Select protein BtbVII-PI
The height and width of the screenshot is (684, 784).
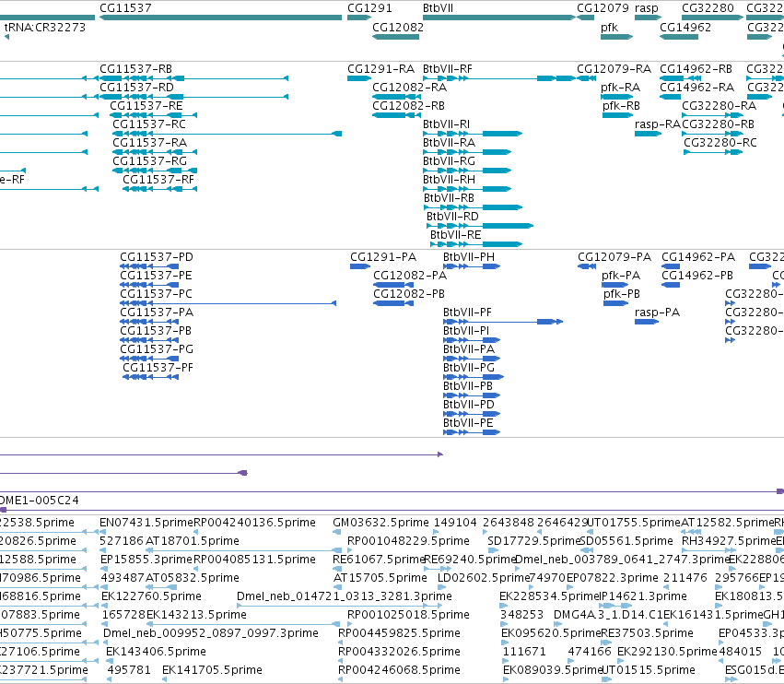coord(466,331)
